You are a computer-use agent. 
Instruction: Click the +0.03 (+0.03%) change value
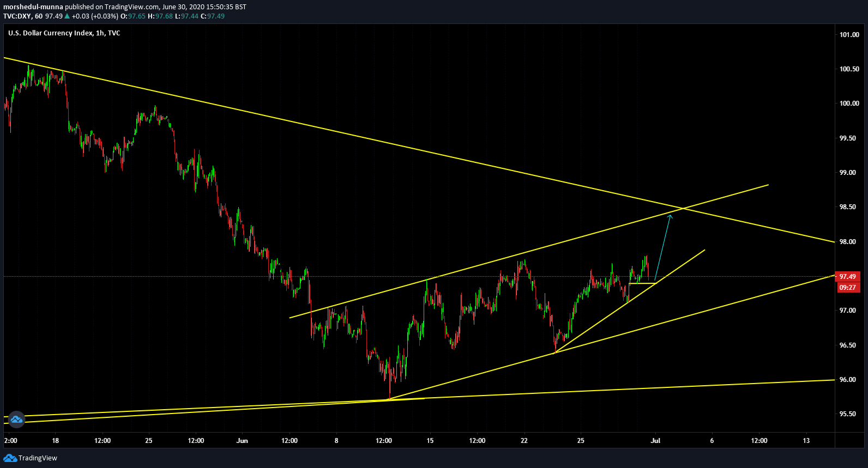point(95,16)
